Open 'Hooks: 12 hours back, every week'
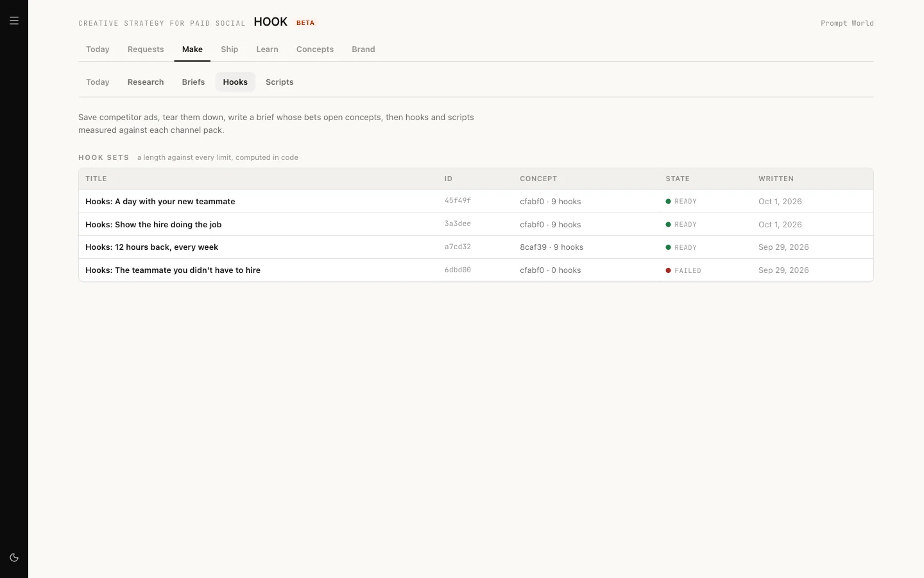924x578 pixels. tap(151, 247)
